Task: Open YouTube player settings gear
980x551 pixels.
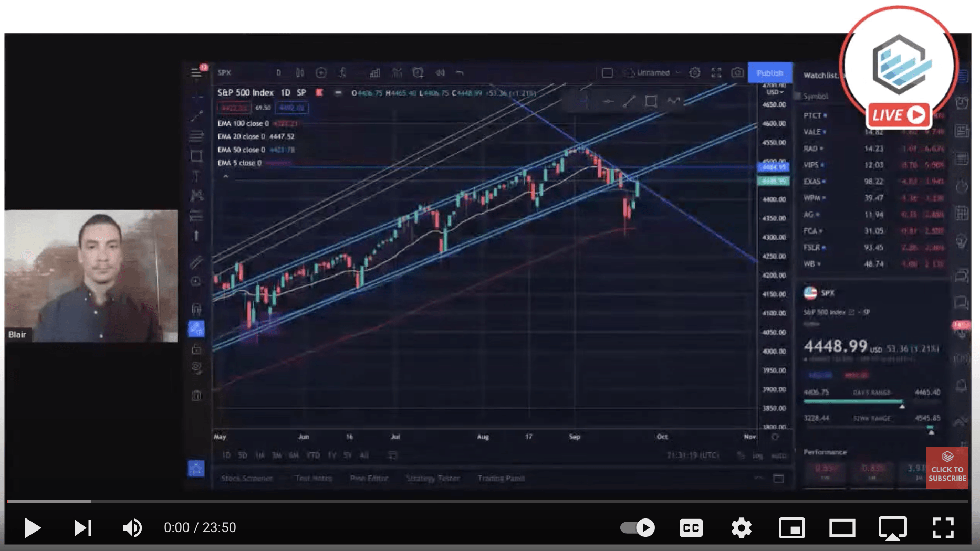Action: point(741,527)
